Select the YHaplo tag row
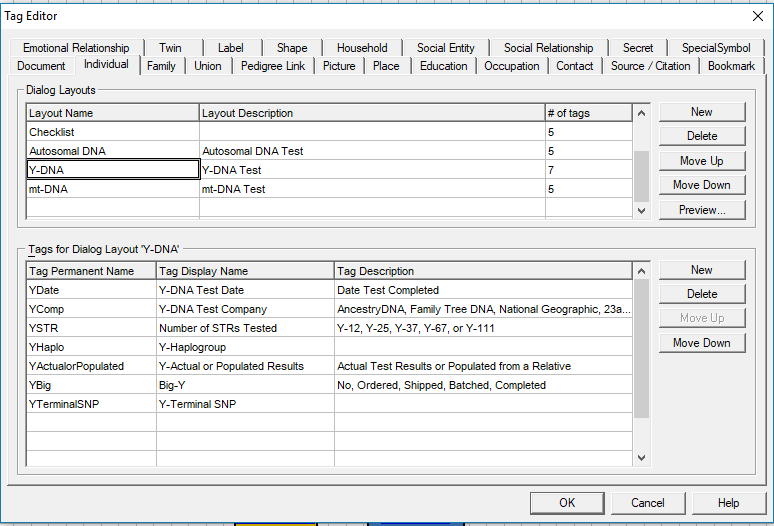 [90, 347]
